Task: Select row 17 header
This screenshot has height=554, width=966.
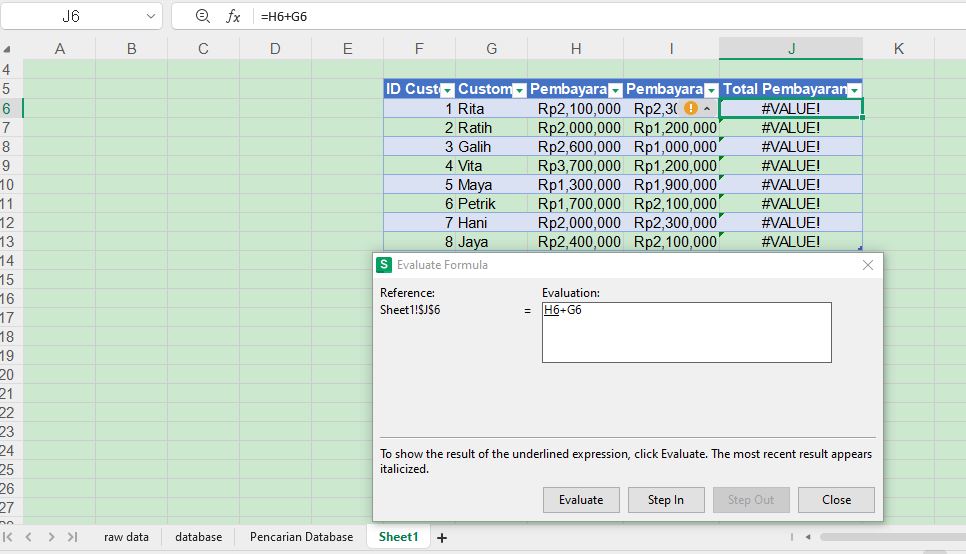Action: [x=11, y=317]
